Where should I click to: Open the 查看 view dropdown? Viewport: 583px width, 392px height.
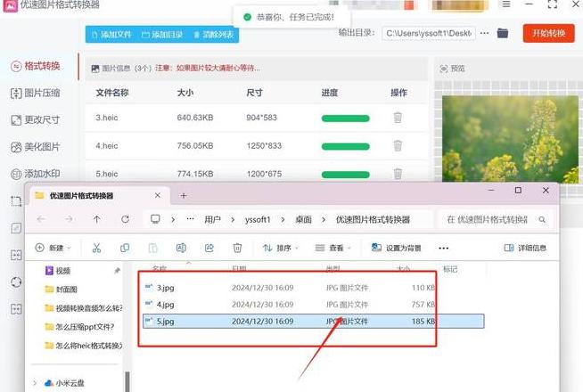point(333,248)
